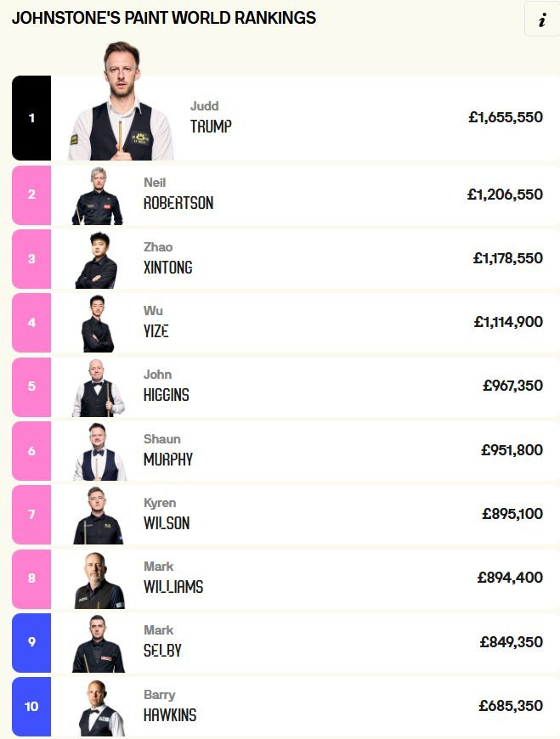Select Shaun Murphy's player thumbnail
The width and height of the screenshot is (560, 739).
click(99, 452)
